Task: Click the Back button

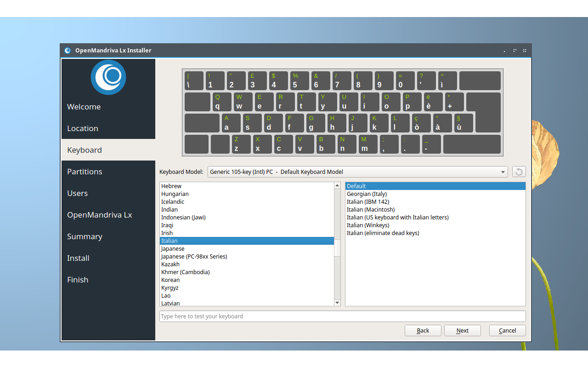Action: 423,330
